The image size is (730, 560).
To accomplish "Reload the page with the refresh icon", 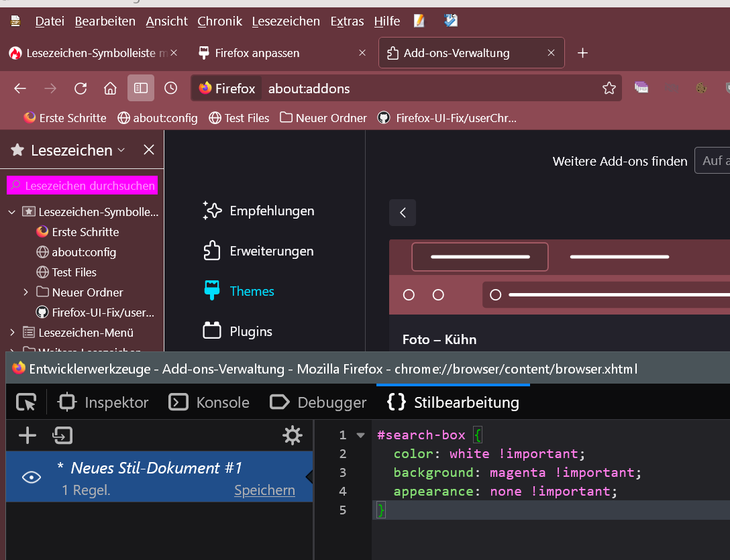I will point(81,89).
